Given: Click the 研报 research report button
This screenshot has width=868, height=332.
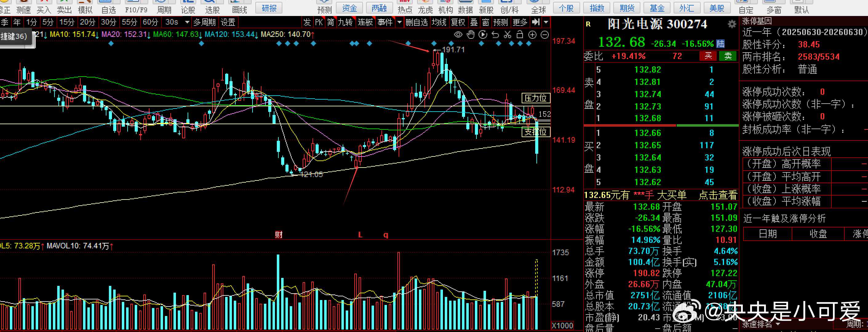Looking at the screenshot, I should (x=269, y=8).
